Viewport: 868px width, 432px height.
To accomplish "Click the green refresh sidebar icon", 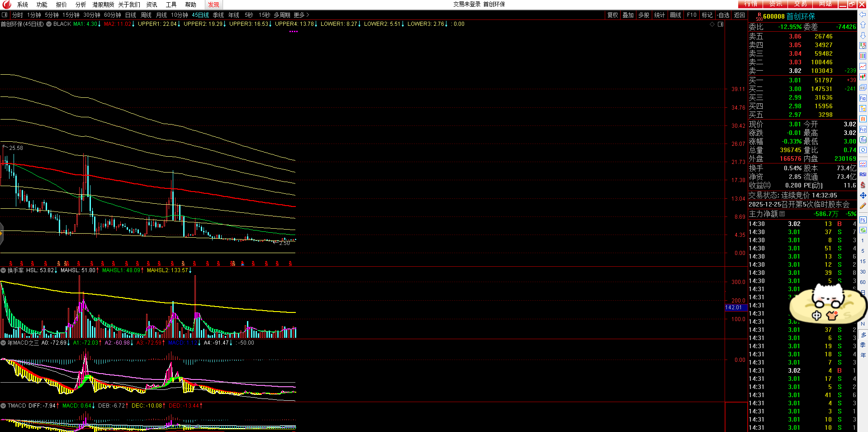I will (863, 230).
